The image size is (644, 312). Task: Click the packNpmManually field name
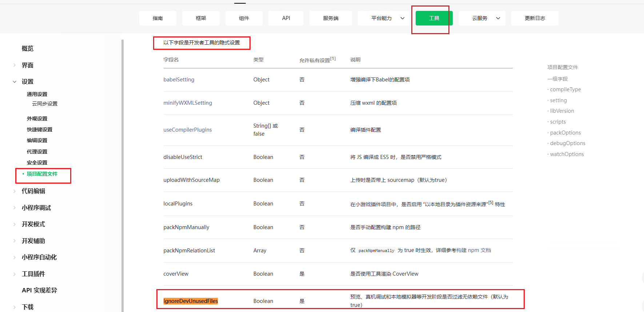click(x=186, y=227)
